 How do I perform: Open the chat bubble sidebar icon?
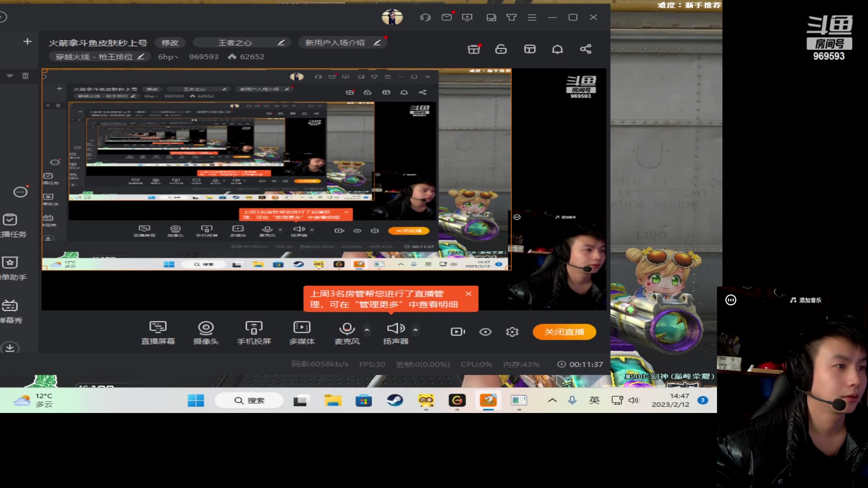coord(20,192)
